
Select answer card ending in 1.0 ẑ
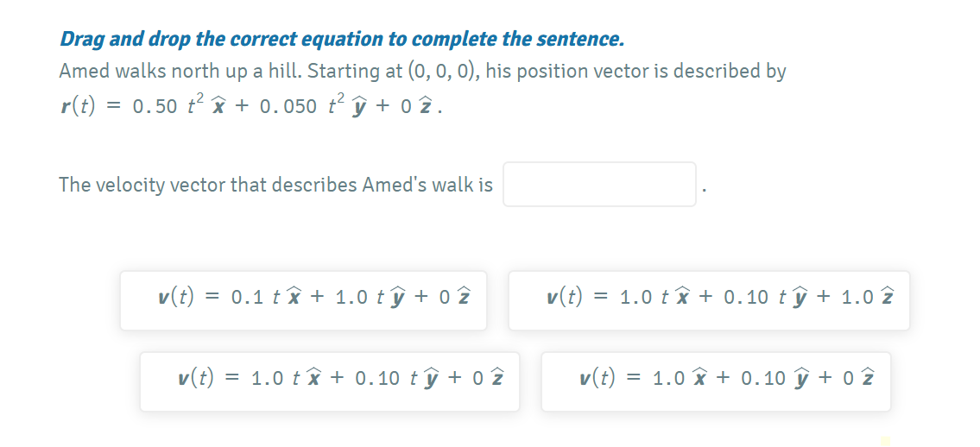[x=709, y=300]
